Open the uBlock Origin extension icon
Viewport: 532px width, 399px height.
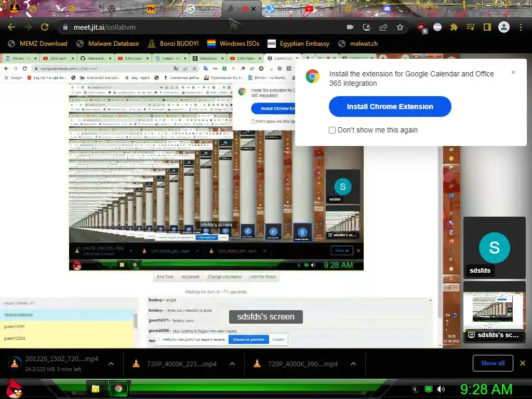422,28
